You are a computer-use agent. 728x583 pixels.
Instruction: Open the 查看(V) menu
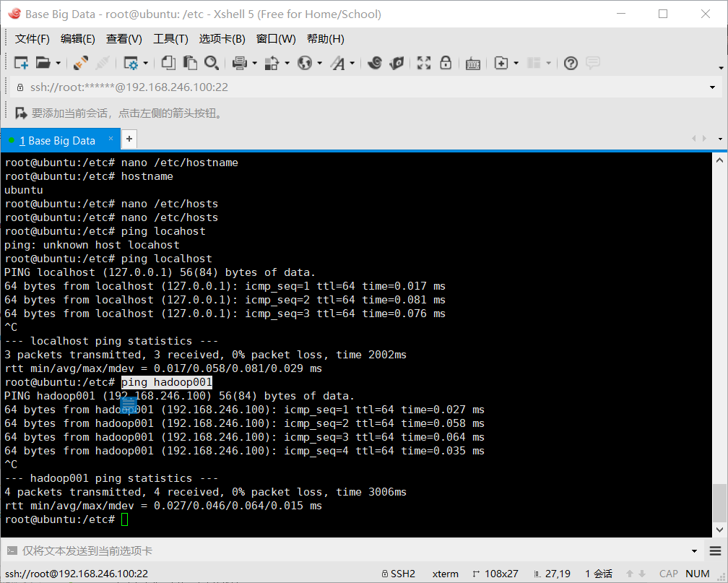click(x=124, y=38)
